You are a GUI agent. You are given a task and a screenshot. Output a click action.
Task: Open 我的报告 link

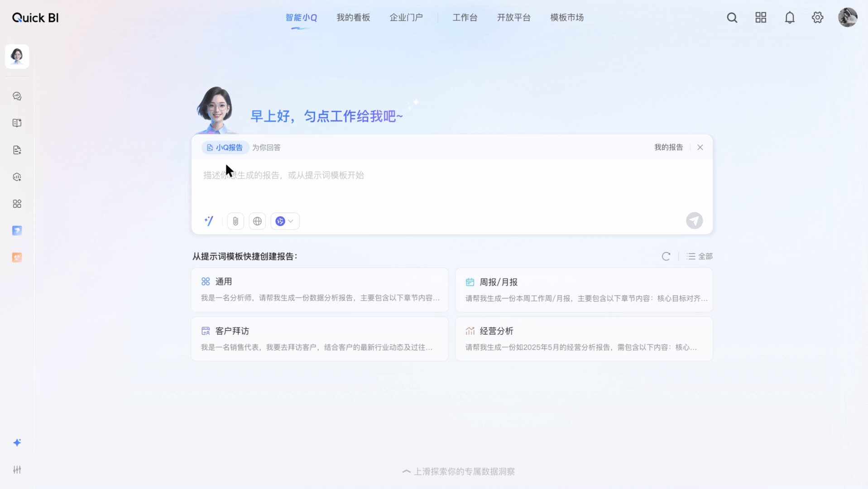[668, 147]
